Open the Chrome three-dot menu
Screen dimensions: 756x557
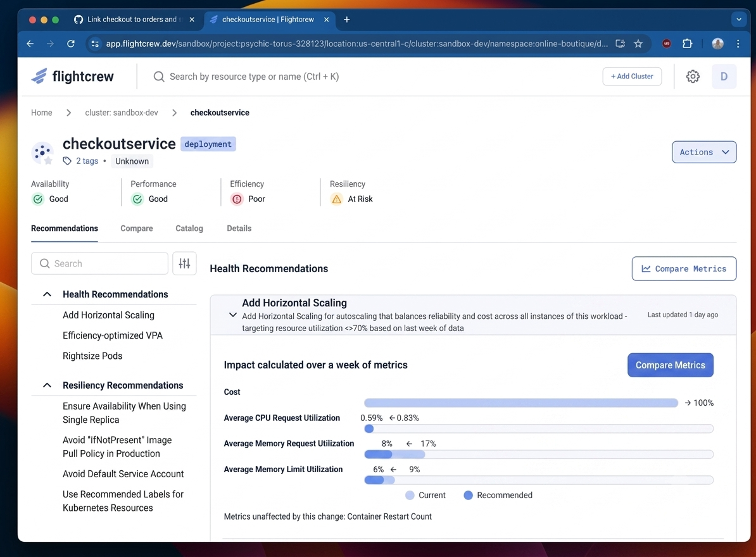pyautogui.click(x=738, y=44)
